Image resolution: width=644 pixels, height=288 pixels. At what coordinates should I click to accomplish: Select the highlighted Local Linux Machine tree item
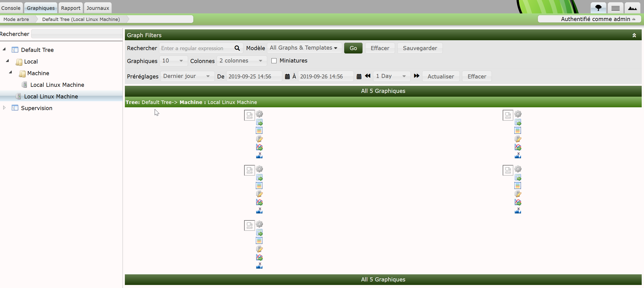(51, 96)
